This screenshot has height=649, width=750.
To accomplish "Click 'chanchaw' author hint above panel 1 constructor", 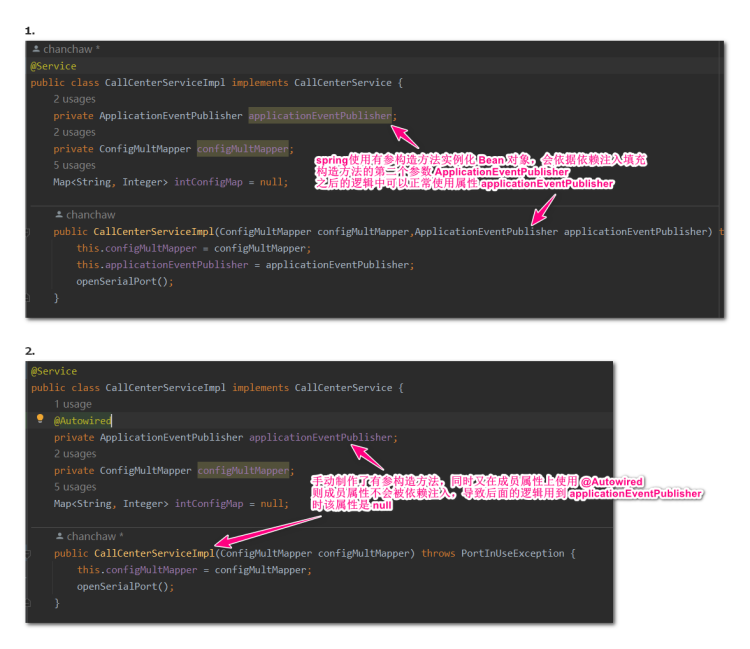I will coord(90,215).
